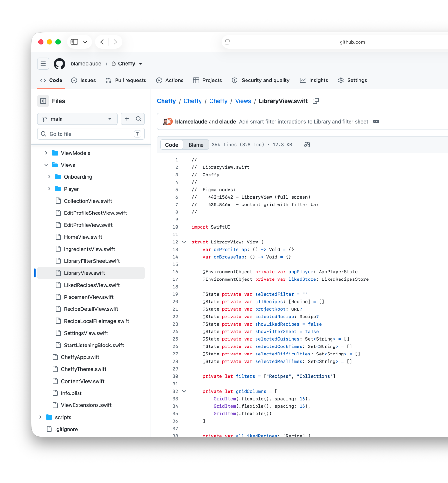Screen dimensions: 448x483
Task: Copy file path using copy icon
Action: coord(316,101)
